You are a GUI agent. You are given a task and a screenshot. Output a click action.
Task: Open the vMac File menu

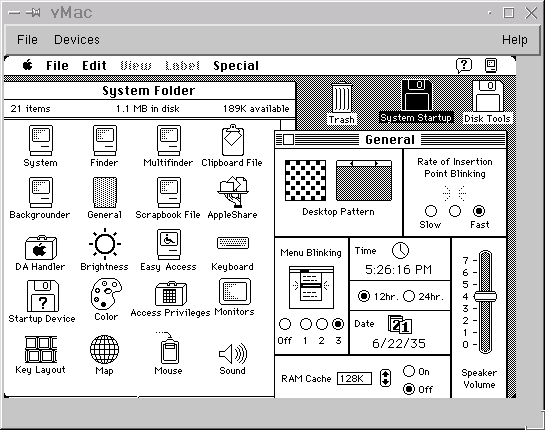click(x=27, y=40)
